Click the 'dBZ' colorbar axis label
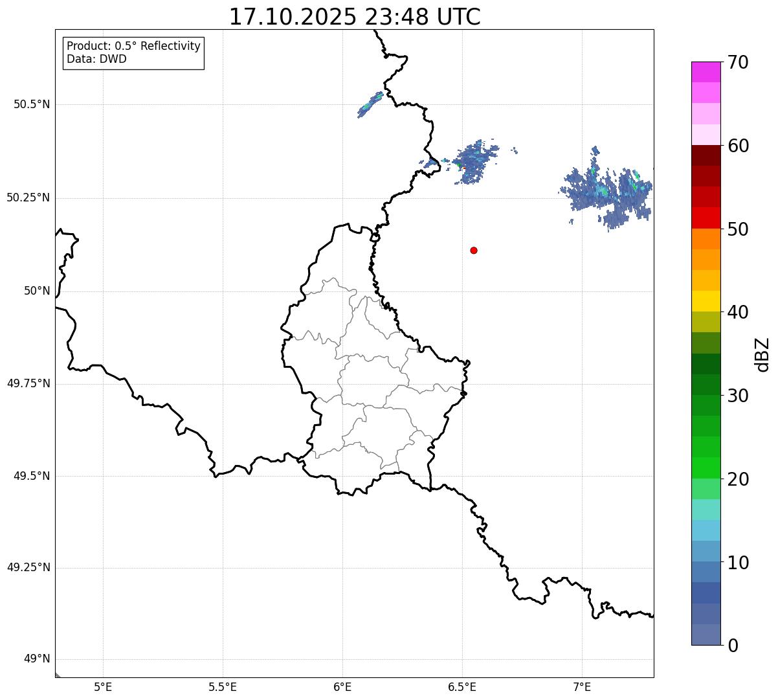778x700 pixels. coord(762,354)
